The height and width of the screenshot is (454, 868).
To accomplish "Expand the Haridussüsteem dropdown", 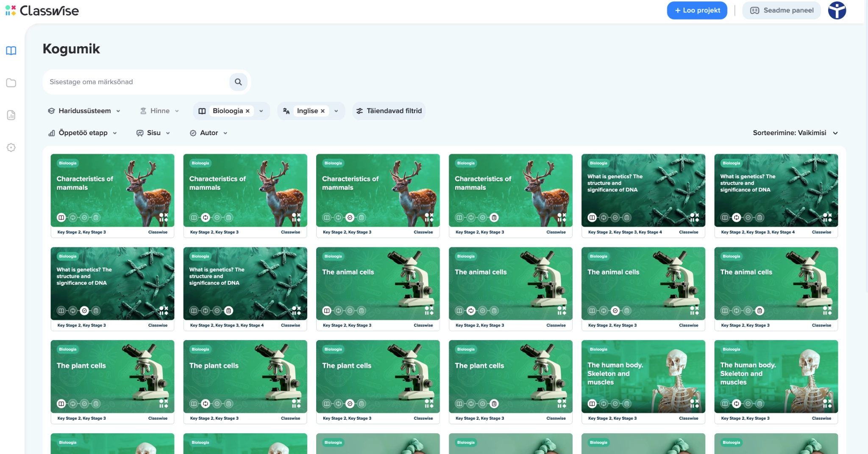I will tap(84, 111).
